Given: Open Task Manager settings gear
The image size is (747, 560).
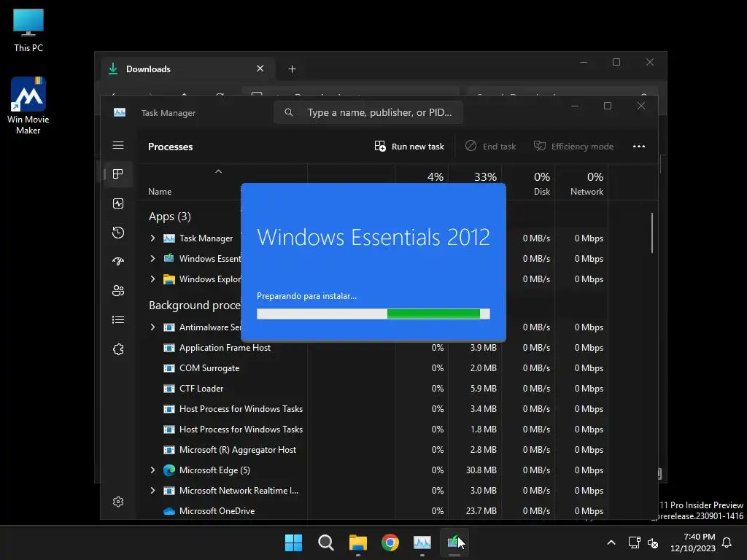Looking at the screenshot, I should (x=118, y=502).
